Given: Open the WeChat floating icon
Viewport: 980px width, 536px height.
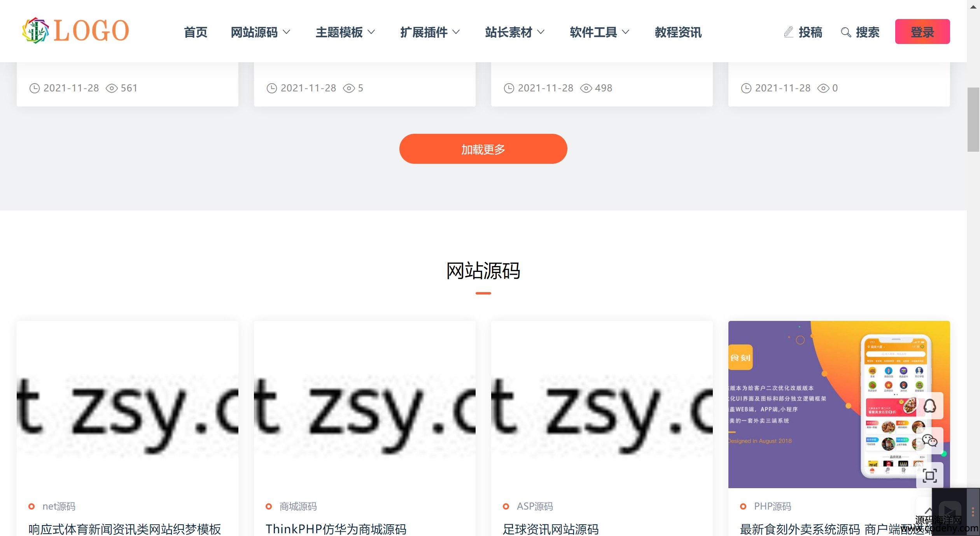Looking at the screenshot, I should pyautogui.click(x=929, y=441).
